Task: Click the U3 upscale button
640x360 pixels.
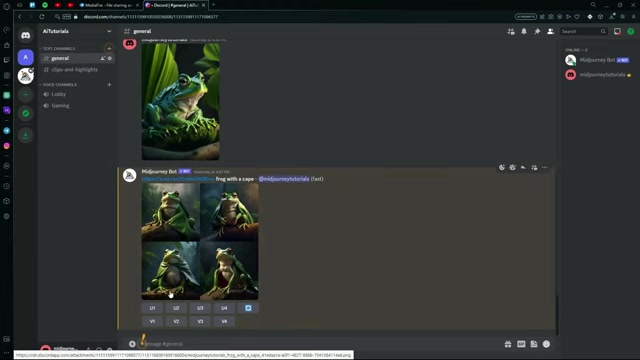Action: pyautogui.click(x=200, y=308)
